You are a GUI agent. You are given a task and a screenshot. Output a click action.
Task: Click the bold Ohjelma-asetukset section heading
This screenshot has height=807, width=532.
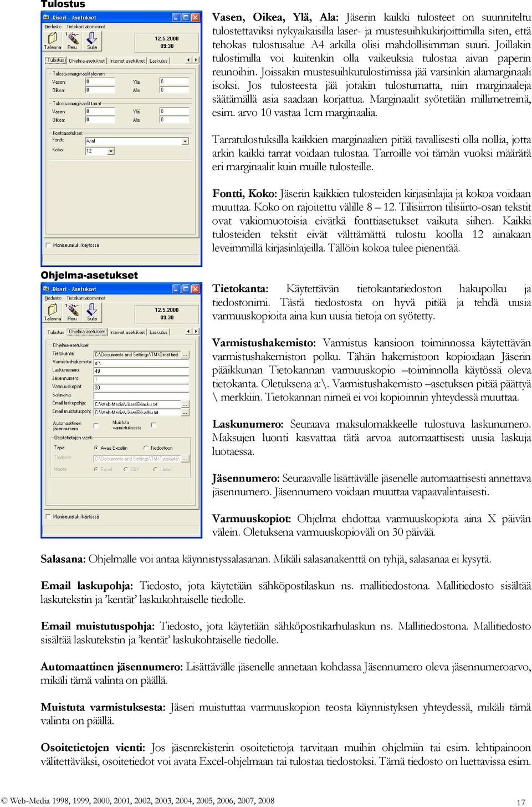point(89,275)
